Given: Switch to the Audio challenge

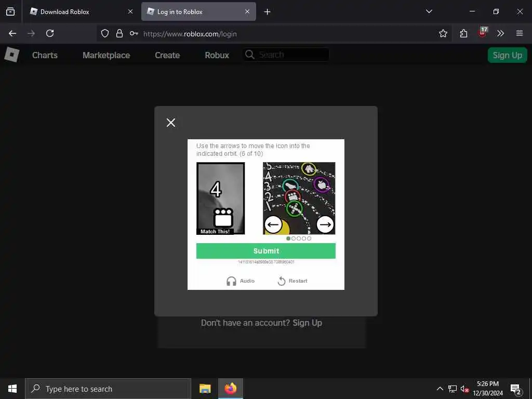Looking at the screenshot, I should [240, 281].
